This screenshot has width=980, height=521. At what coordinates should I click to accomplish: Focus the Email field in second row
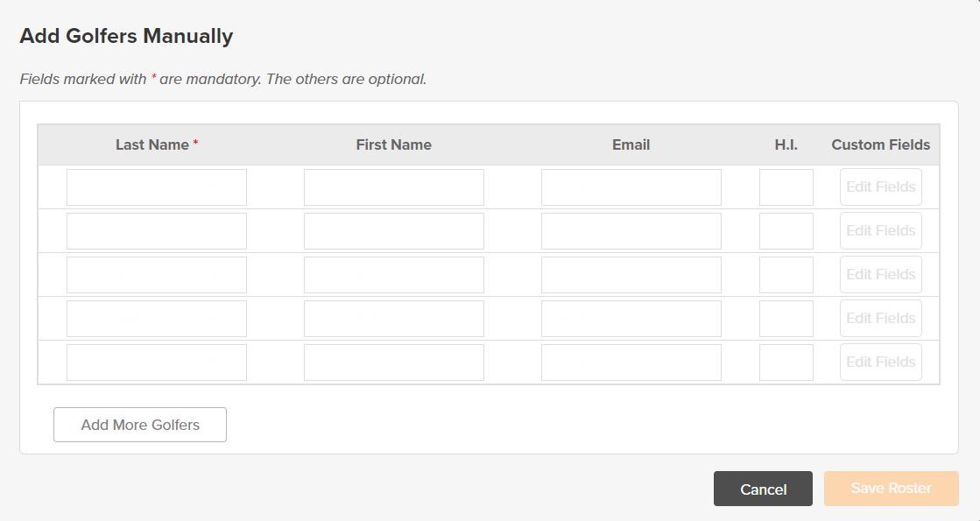click(x=631, y=231)
